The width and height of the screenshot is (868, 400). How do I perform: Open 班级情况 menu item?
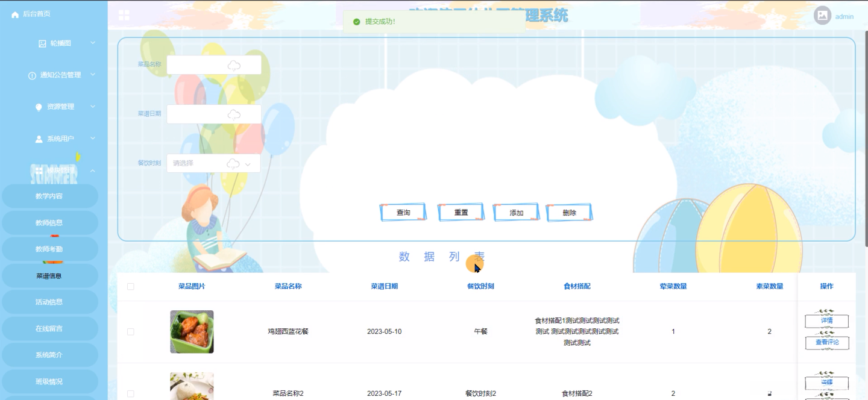click(49, 382)
